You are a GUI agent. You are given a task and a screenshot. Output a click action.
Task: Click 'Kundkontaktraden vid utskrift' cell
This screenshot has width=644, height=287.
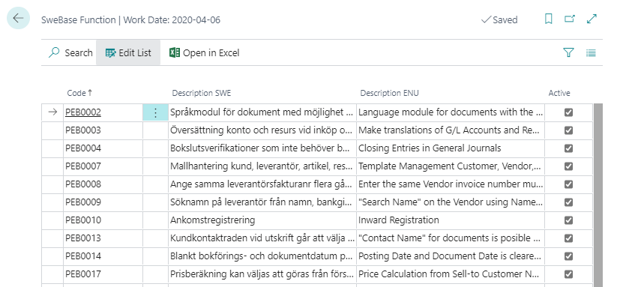[x=262, y=238]
